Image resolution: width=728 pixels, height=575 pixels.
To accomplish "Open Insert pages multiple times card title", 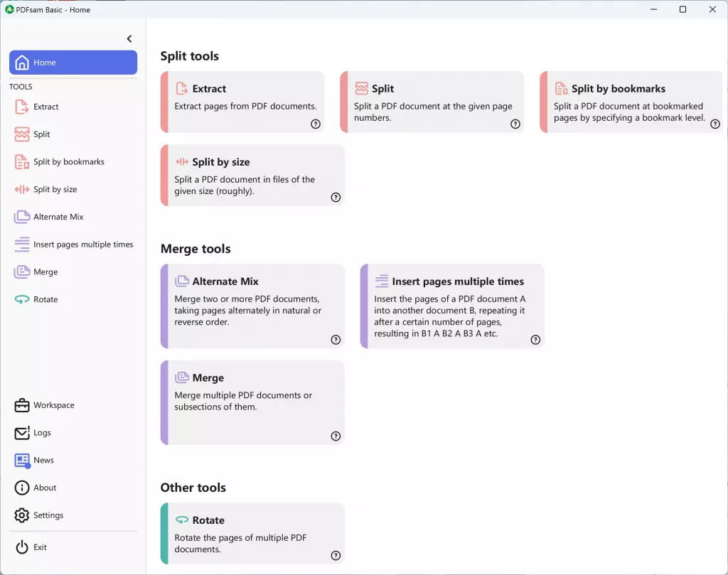I will pyautogui.click(x=458, y=281).
